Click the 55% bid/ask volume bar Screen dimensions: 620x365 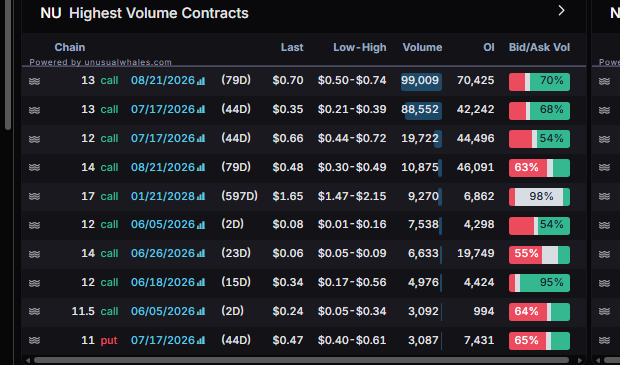pos(539,255)
